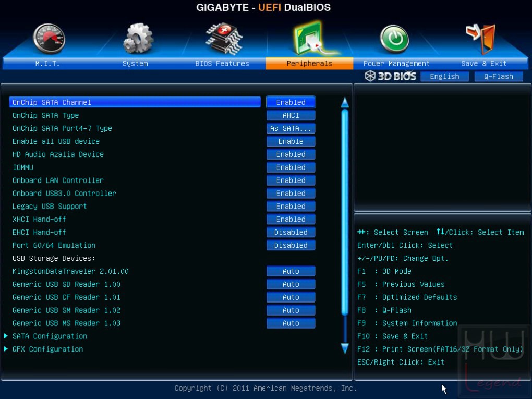Click the M.I.T. speedometer icon
This screenshot has height=399, width=532.
click(x=49, y=39)
